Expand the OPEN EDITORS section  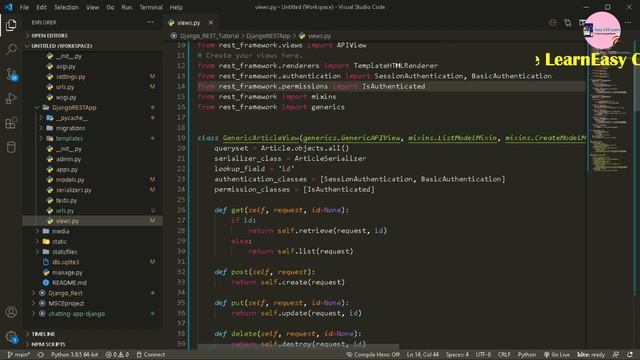pos(49,36)
